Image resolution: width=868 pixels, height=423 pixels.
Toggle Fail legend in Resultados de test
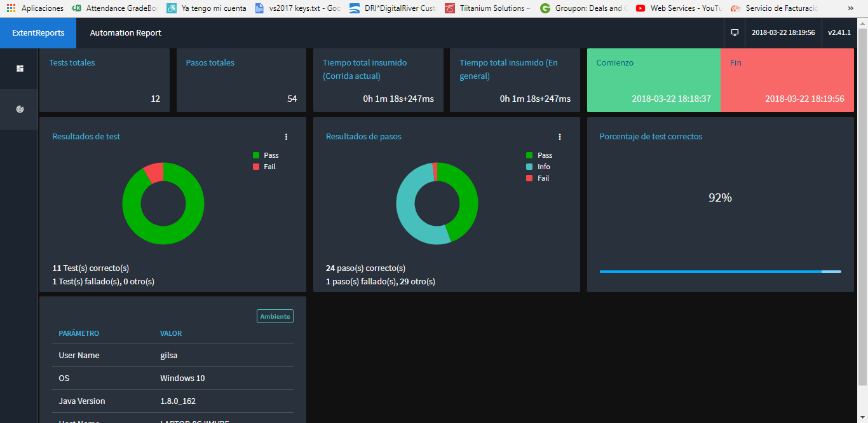(x=264, y=167)
